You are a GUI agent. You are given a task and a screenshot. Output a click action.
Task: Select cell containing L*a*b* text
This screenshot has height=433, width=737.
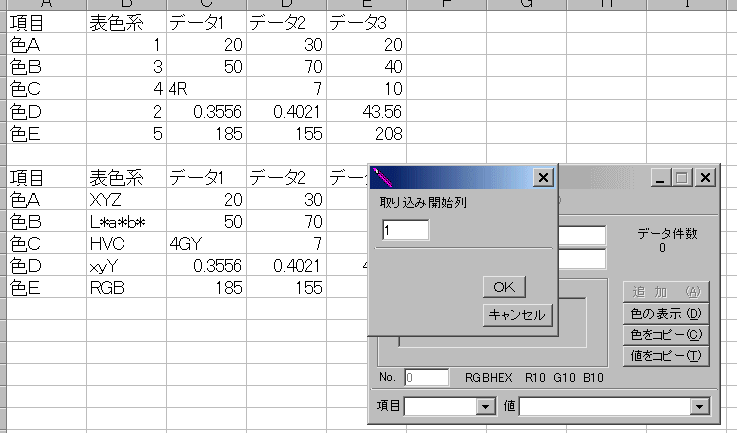click(x=126, y=221)
